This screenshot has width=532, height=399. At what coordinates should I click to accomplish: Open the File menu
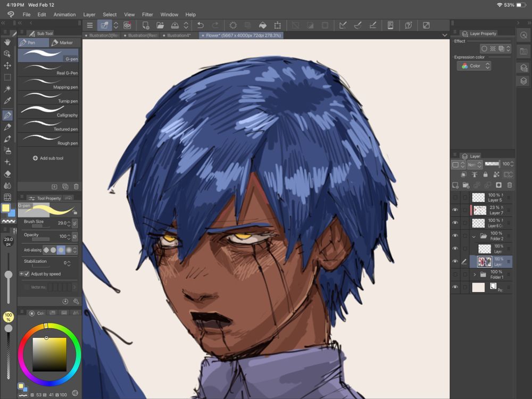(x=27, y=14)
